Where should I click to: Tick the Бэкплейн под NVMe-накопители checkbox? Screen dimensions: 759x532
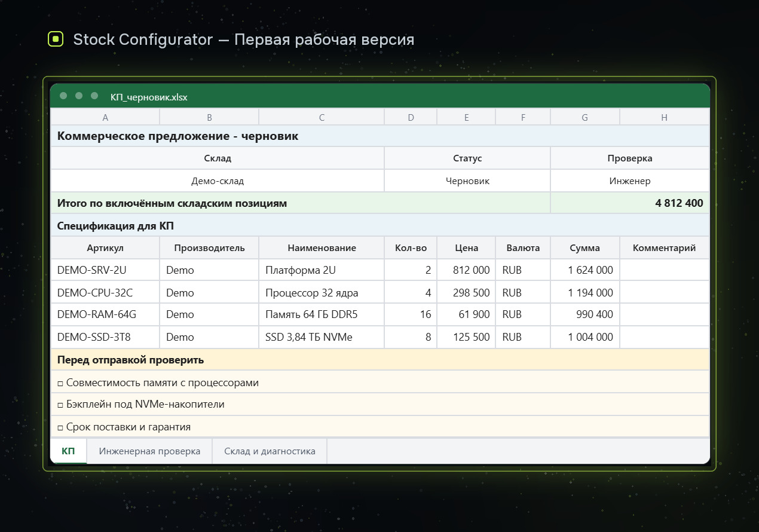tap(60, 405)
